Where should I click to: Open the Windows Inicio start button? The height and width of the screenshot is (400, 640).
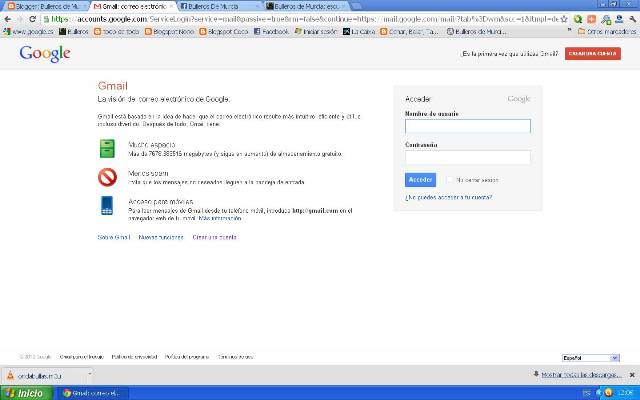(25, 393)
